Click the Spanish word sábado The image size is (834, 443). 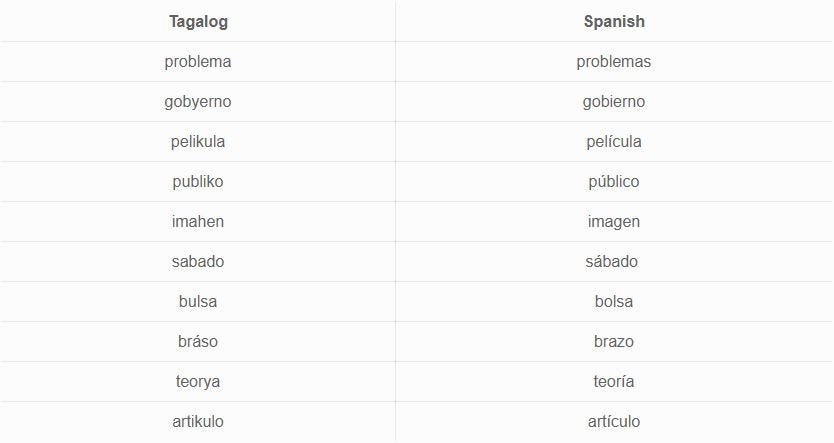click(x=612, y=262)
